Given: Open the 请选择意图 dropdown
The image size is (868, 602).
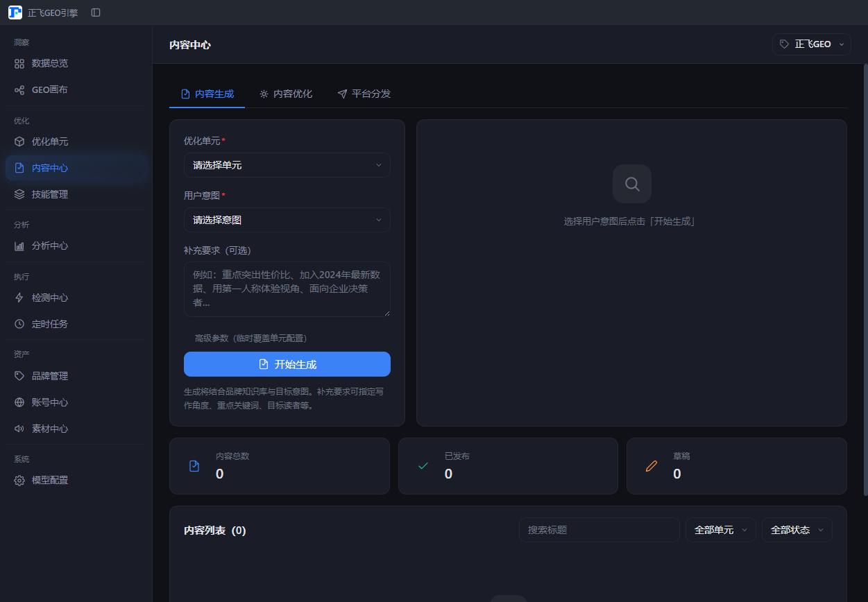Looking at the screenshot, I should click(x=287, y=220).
